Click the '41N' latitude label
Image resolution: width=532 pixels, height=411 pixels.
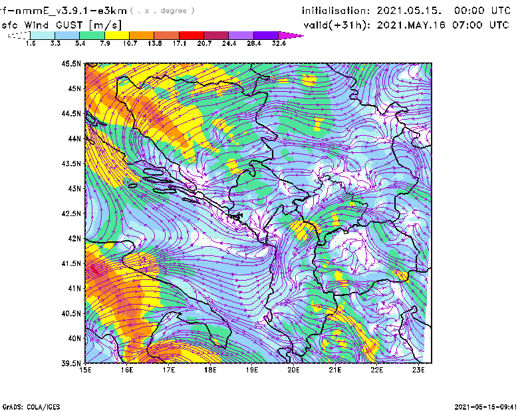(x=74, y=289)
